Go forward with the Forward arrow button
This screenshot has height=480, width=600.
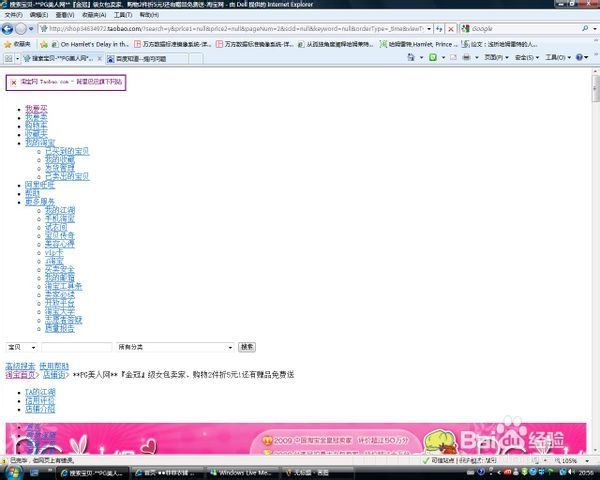[21, 29]
